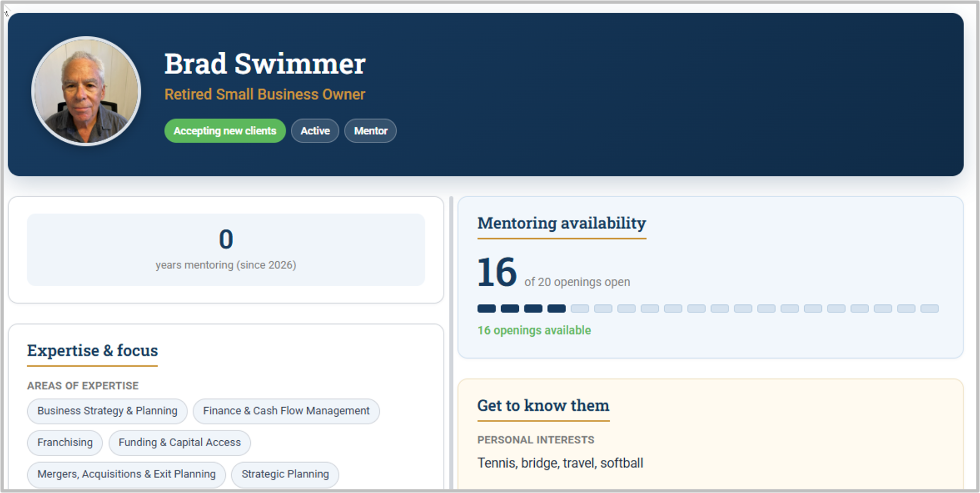Select the Mergers, Acquisitions & Exit Planning tag
980x493 pixels.
126,474
